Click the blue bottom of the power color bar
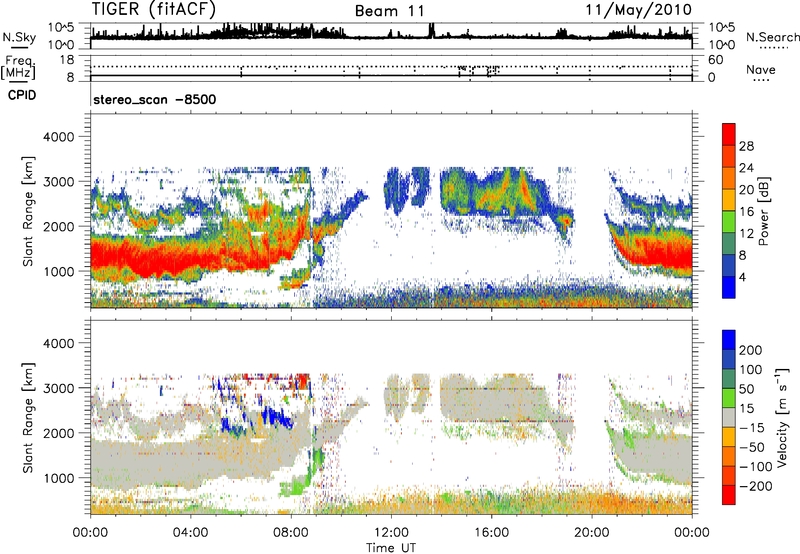 tap(729, 287)
